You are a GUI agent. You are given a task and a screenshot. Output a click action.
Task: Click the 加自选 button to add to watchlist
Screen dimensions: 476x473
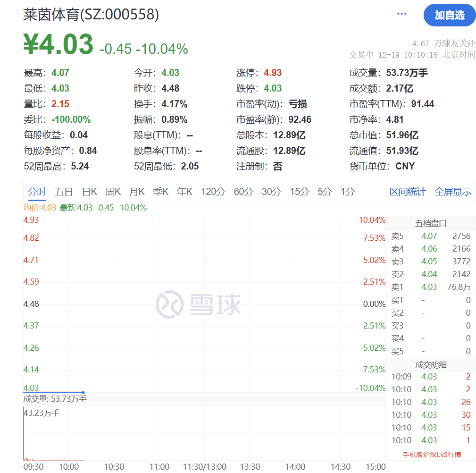(x=449, y=15)
